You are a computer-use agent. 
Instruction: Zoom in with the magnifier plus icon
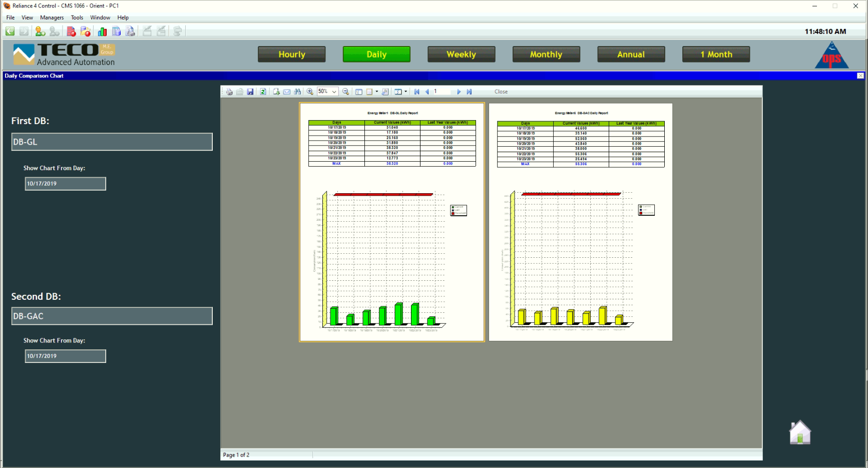tap(310, 92)
